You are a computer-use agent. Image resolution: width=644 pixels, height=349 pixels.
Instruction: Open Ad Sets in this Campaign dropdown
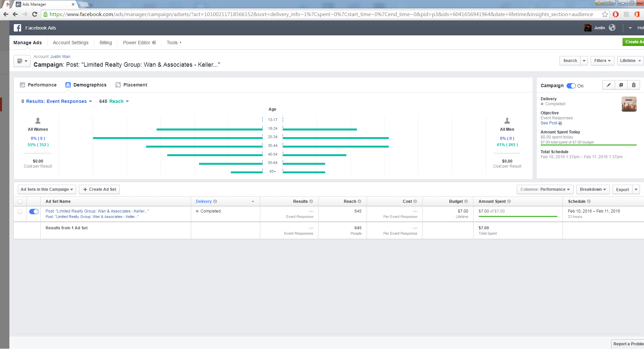[47, 189]
